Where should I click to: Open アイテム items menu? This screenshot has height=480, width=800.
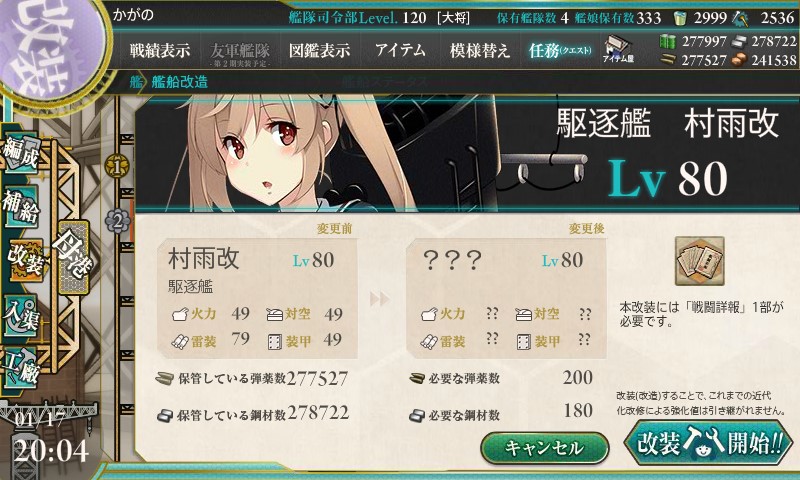tap(400, 50)
